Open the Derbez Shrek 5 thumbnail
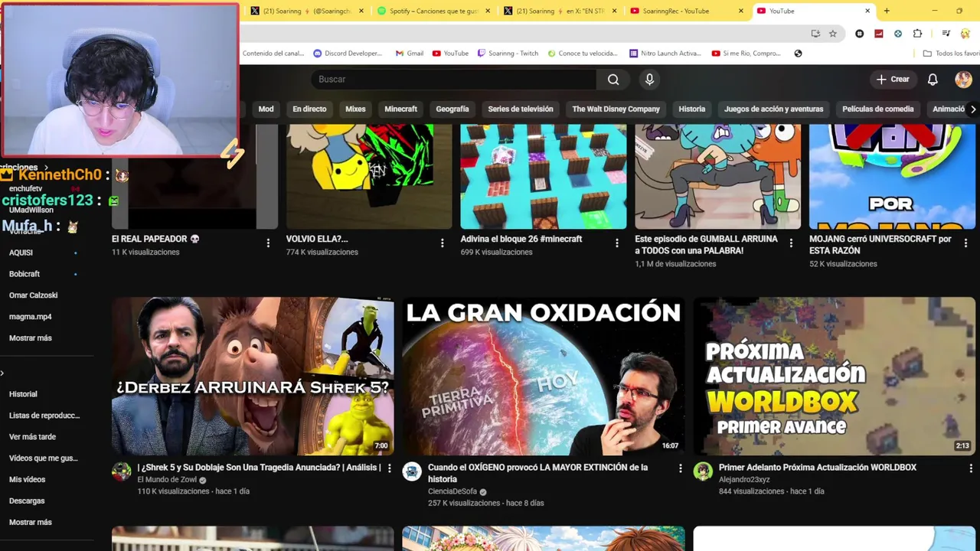The image size is (980, 551). coord(253,376)
